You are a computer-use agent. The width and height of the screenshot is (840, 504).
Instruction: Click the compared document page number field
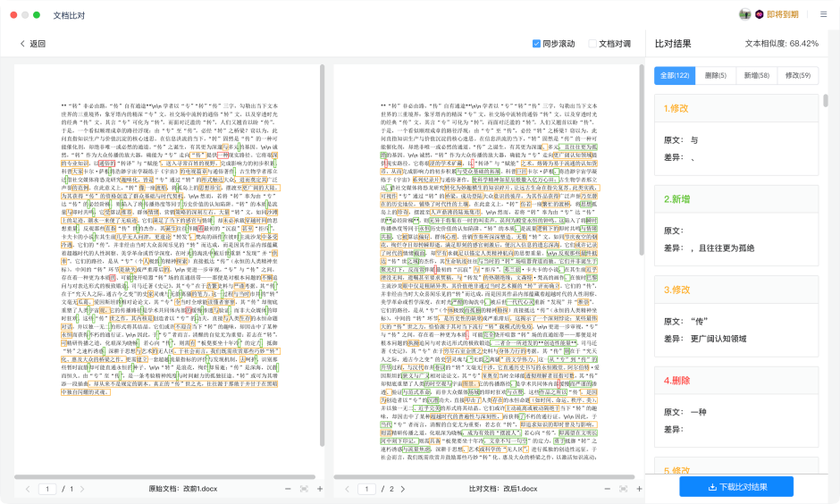pyautogui.click(x=367, y=489)
